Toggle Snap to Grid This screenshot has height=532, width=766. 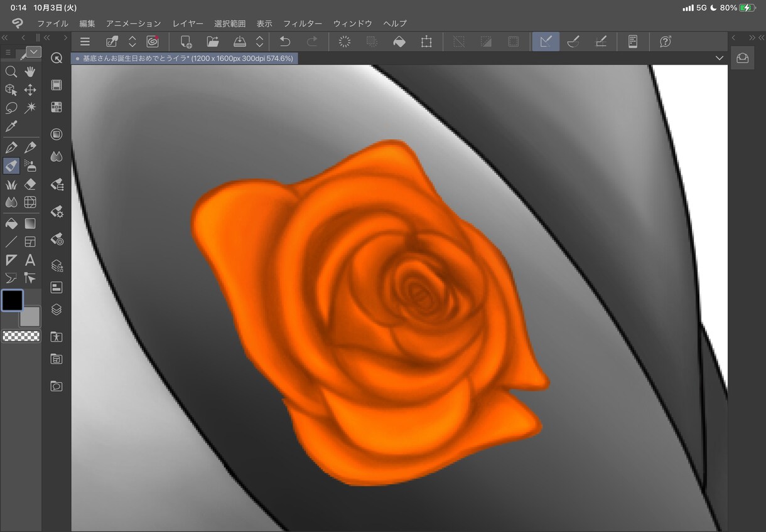(601, 41)
